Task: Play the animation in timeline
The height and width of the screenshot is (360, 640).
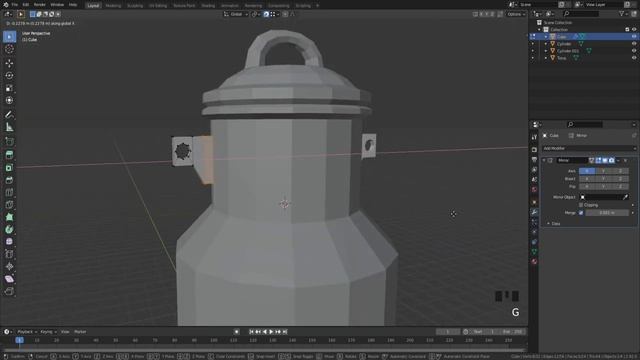Action: [x=271, y=332]
